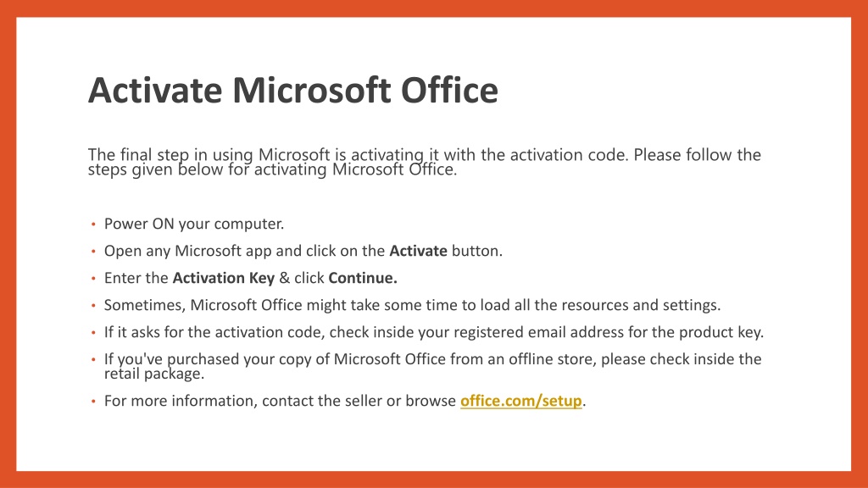Click the phrase 'contact the seller or browse'
Screen dimensions: 868x488
tap(359, 401)
